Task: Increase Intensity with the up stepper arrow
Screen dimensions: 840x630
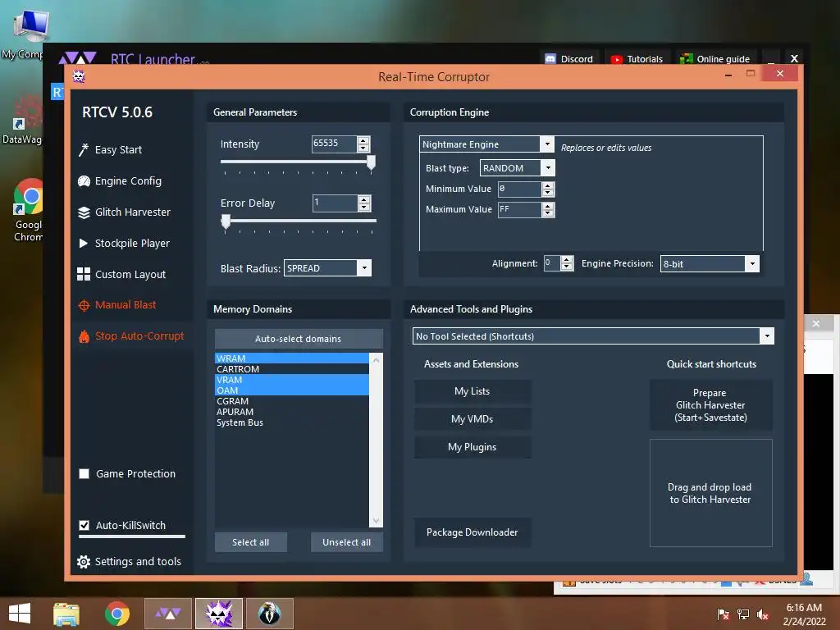Action: coord(363,140)
